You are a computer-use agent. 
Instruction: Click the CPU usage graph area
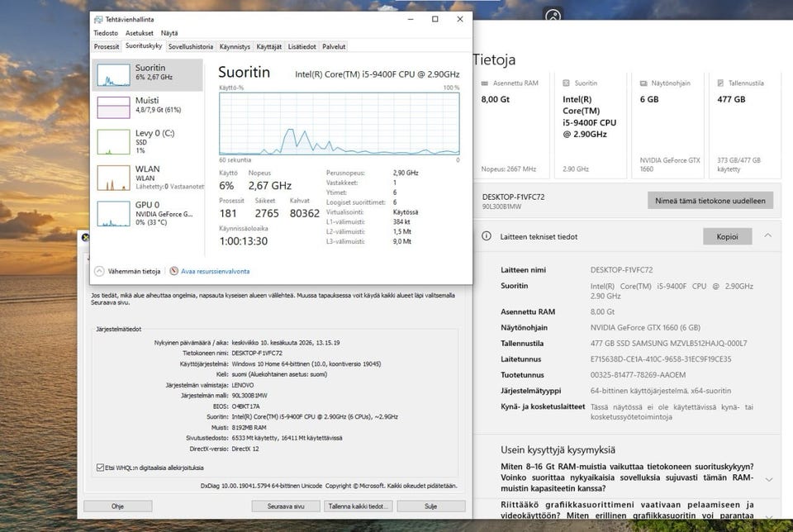coord(340,123)
